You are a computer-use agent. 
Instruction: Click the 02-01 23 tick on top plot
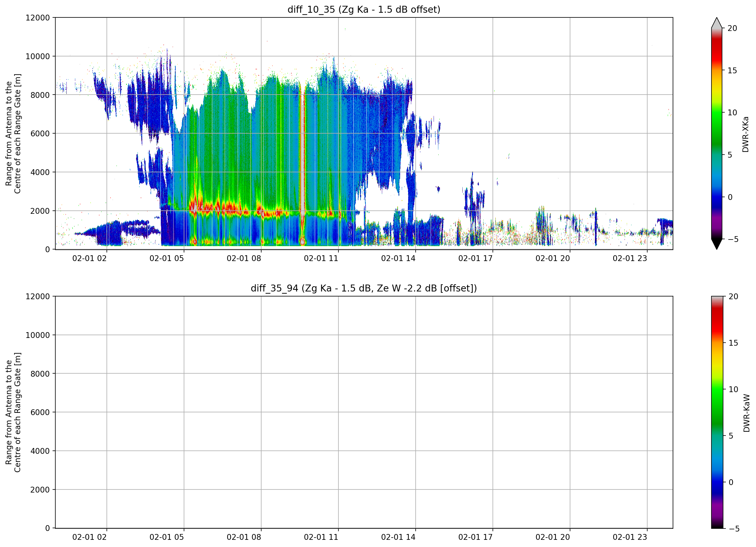(630, 258)
